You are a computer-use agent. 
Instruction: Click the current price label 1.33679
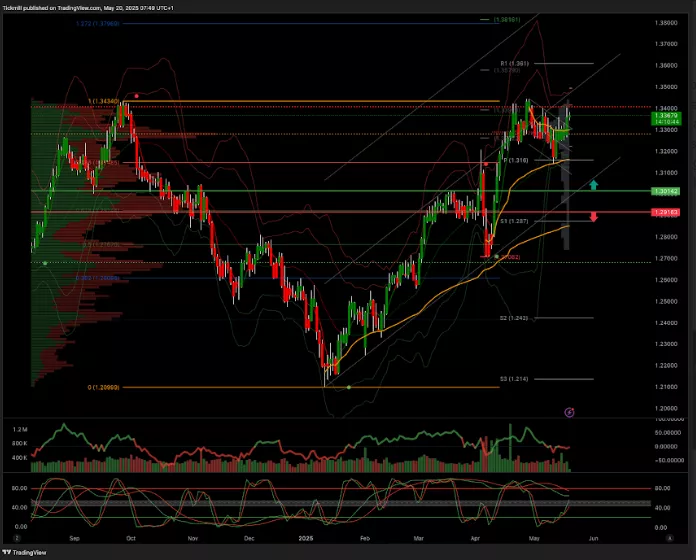tap(660, 118)
